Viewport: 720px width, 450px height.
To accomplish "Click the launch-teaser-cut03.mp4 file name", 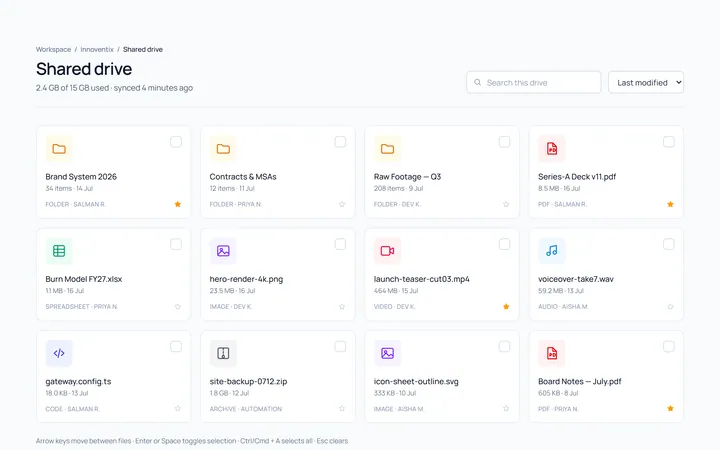I will point(422,279).
